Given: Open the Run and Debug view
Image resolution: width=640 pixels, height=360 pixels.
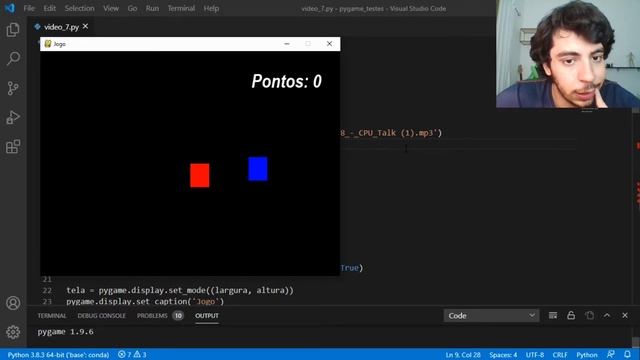Looking at the screenshot, I should pyautogui.click(x=13, y=118).
